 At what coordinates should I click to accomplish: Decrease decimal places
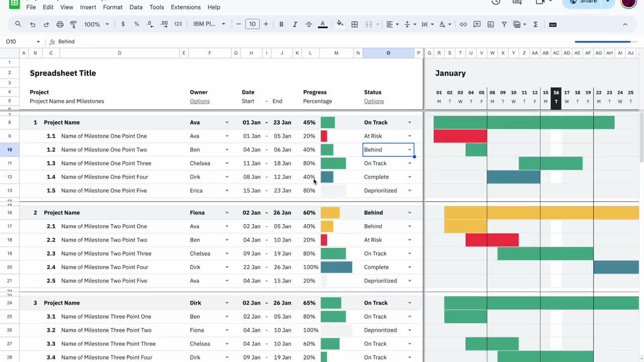tap(149, 24)
